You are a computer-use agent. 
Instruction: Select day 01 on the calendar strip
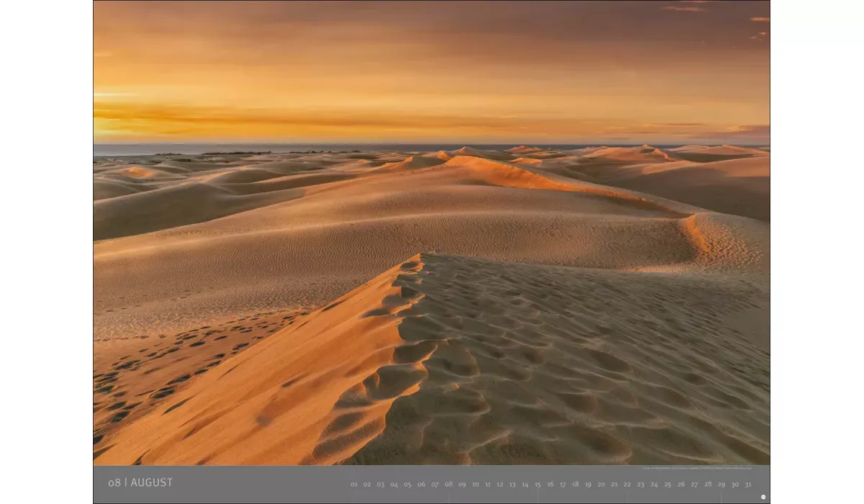click(x=354, y=485)
